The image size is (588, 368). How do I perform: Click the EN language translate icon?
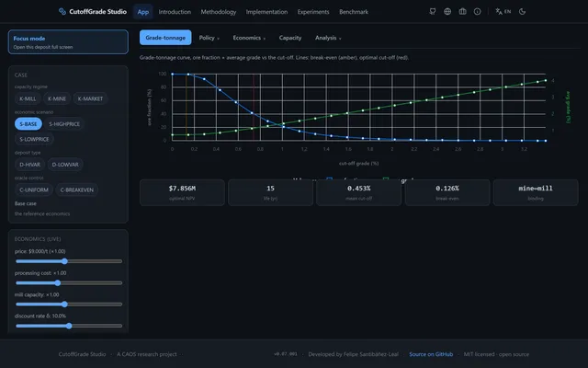point(503,12)
